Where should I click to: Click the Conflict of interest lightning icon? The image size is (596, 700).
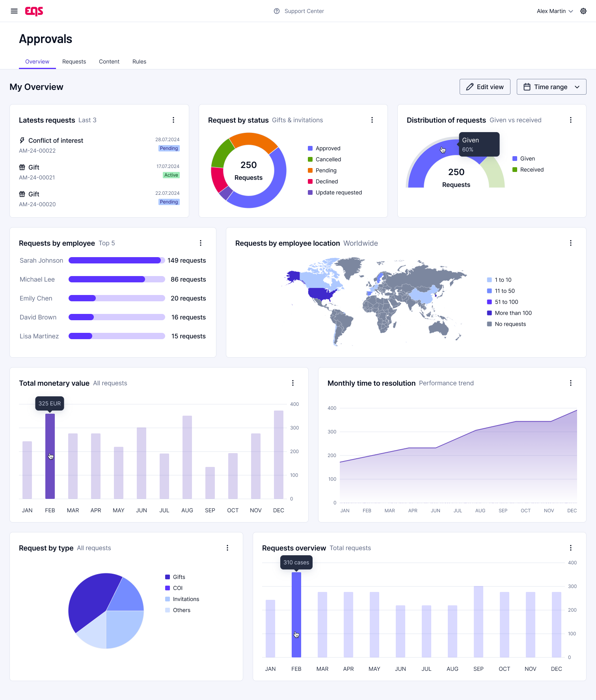(x=22, y=140)
